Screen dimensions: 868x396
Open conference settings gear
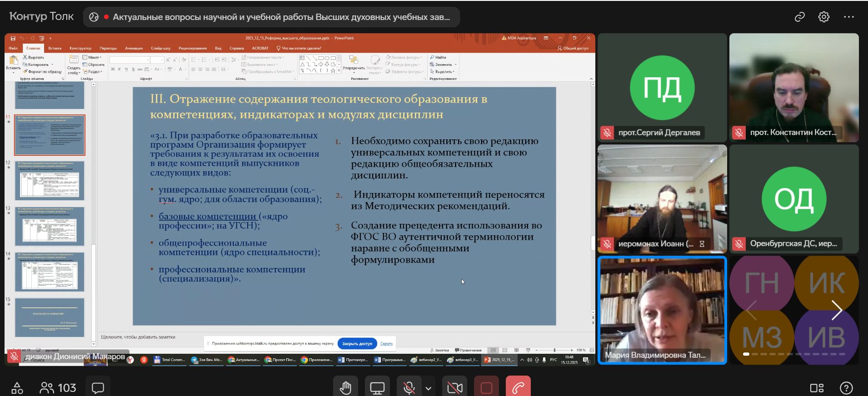(x=824, y=17)
